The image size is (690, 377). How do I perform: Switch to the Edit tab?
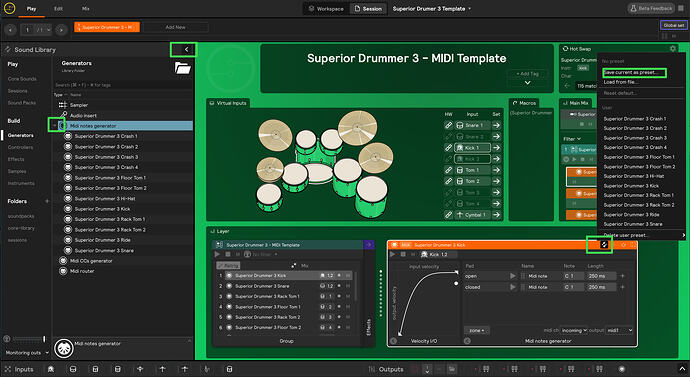pyautogui.click(x=58, y=8)
